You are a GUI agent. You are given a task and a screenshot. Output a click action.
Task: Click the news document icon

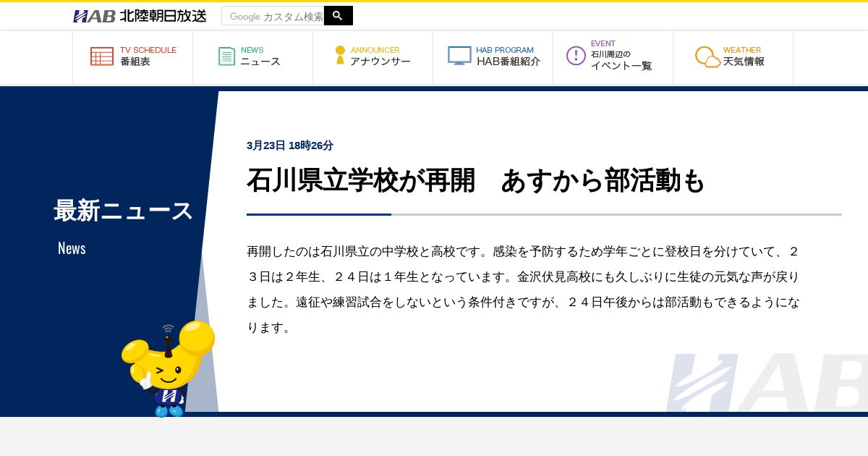click(227, 56)
